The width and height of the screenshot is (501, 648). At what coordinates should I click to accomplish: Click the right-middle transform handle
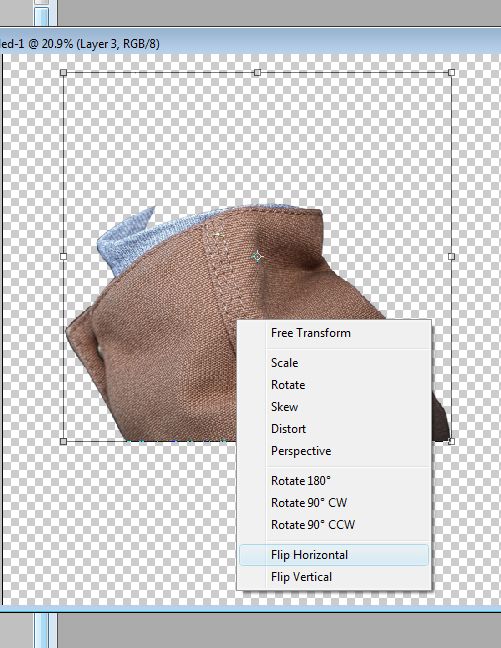pyautogui.click(x=451, y=256)
